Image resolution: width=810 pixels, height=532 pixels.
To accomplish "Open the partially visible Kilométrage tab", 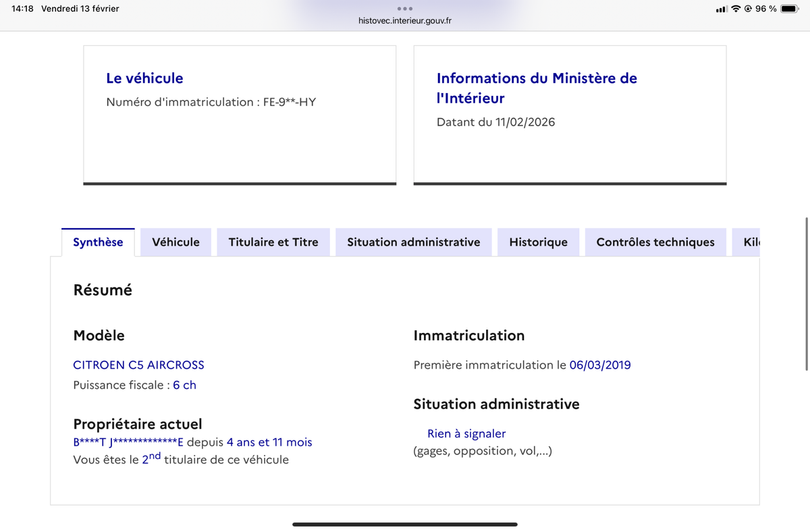I will pos(751,242).
